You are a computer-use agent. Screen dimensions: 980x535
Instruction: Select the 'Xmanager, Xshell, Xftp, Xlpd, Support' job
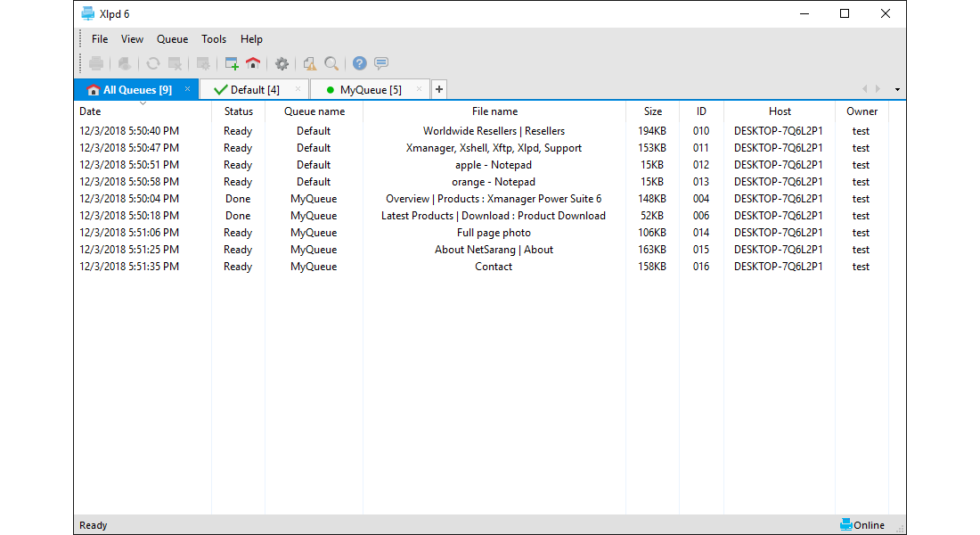(x=494, y=148)
